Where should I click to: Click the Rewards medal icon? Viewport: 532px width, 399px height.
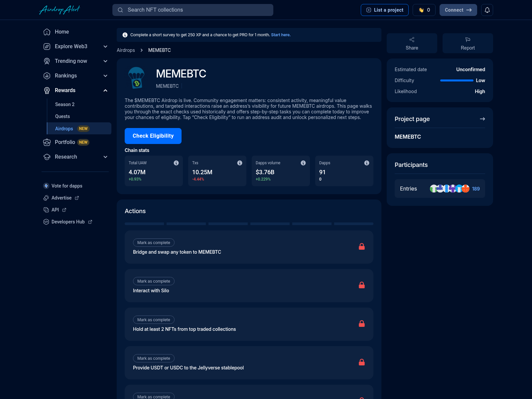(x=47, y=90)
